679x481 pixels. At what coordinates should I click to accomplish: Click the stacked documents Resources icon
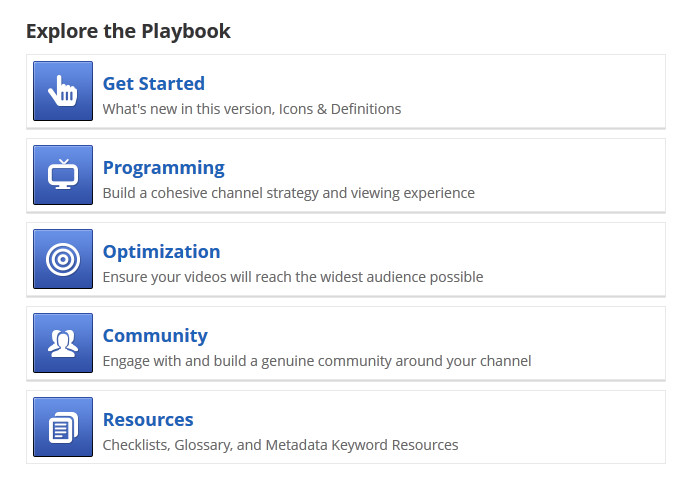click(x=63, y=427)
